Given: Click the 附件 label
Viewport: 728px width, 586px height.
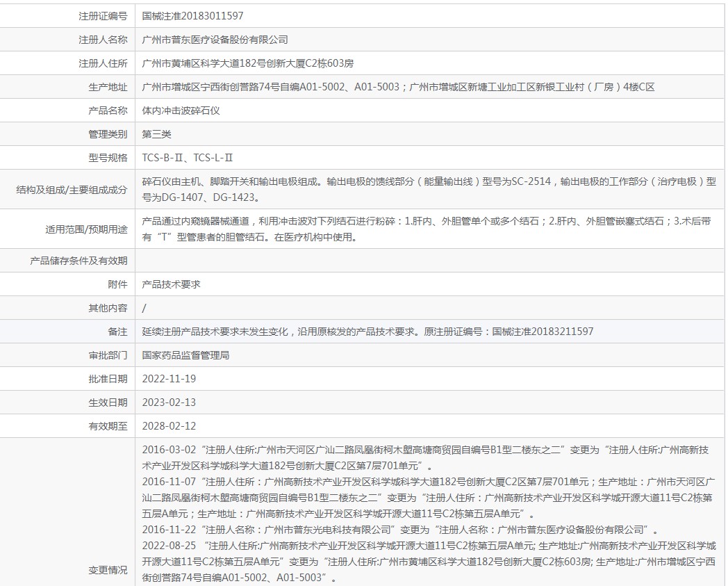Looking at the screenshot, I should 117,285.
